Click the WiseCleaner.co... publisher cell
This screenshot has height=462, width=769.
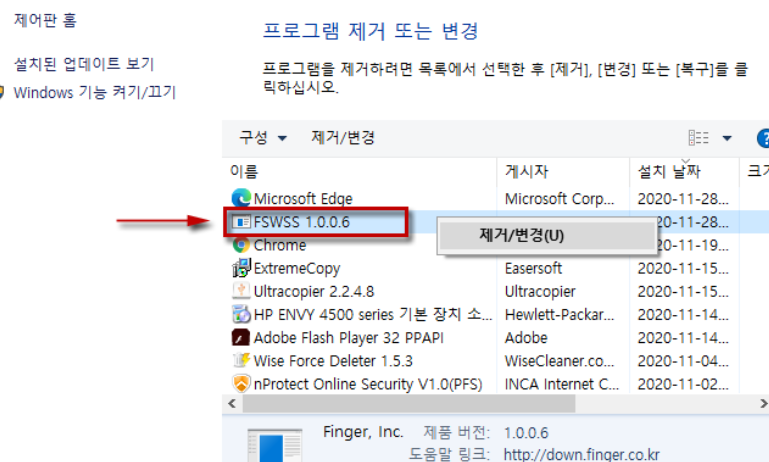[559, 361]
